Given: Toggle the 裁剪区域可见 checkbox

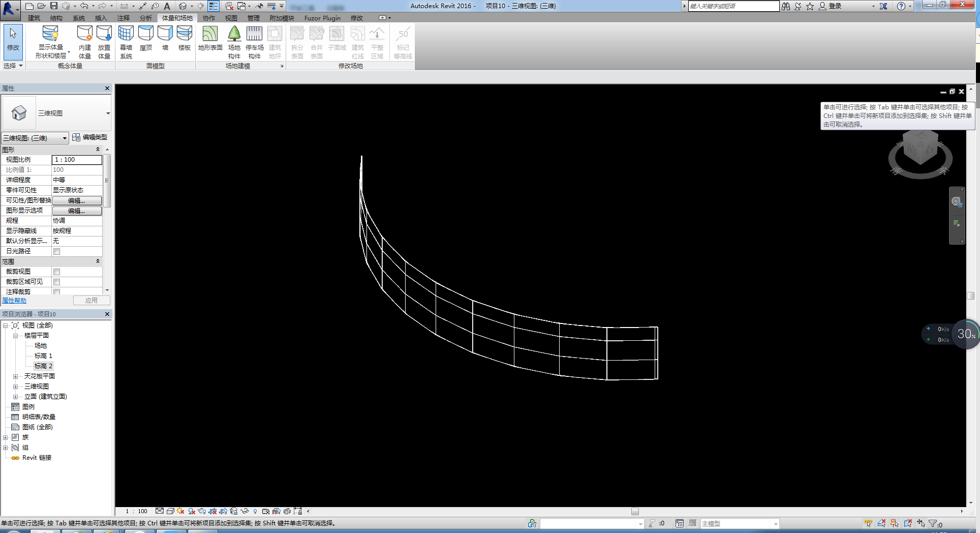Looking at the screenshot, I should click(57, 282).
